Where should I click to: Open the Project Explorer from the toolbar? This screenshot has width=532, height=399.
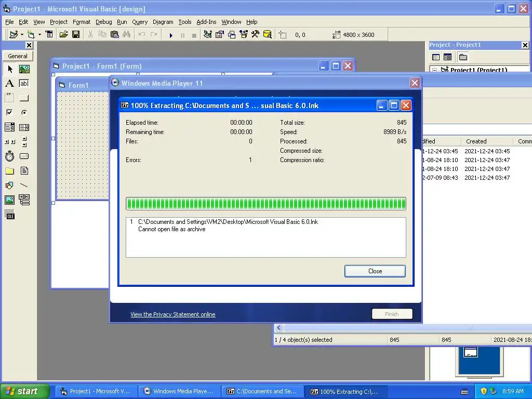tap(208, 35)
